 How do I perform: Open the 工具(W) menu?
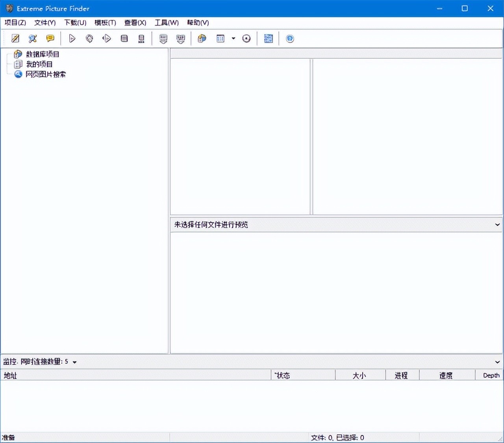(x=167, y=23)
